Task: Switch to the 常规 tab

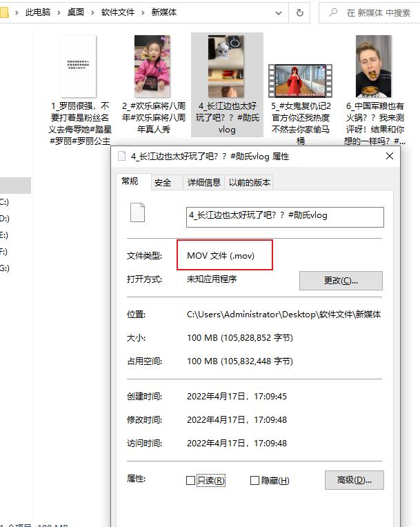Action: (130, 181)
